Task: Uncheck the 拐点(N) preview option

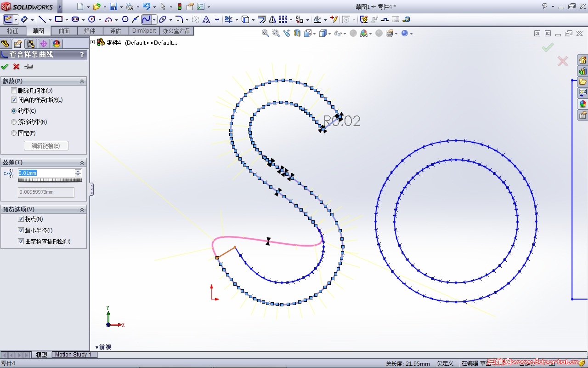Action: click(x=21, y=219)
